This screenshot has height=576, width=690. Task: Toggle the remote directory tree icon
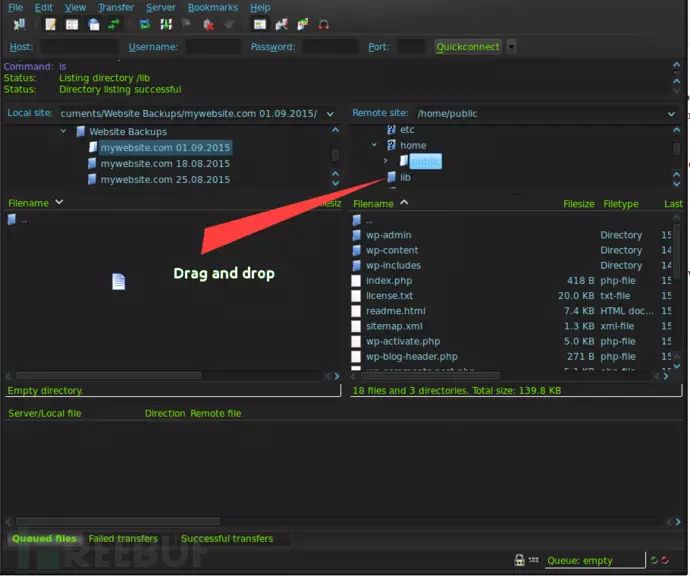[x=94, y=25]
